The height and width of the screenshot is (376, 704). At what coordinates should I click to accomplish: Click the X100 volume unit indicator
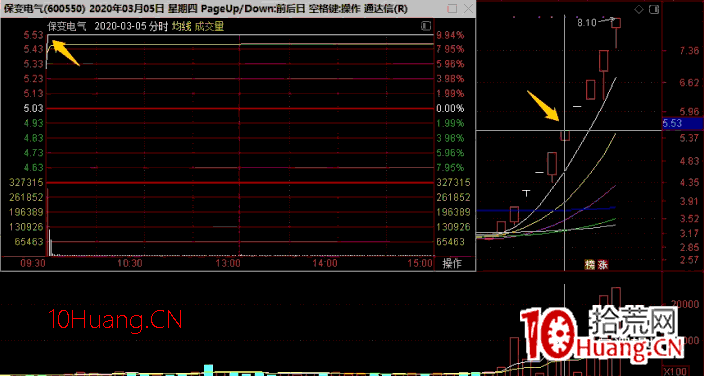pyautogui.click(x=676, y=371)
